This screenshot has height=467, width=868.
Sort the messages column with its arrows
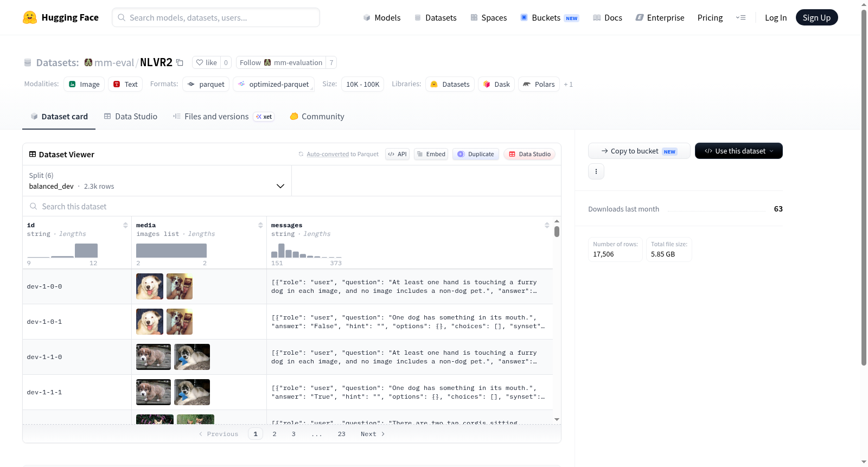tap(547, 225)
